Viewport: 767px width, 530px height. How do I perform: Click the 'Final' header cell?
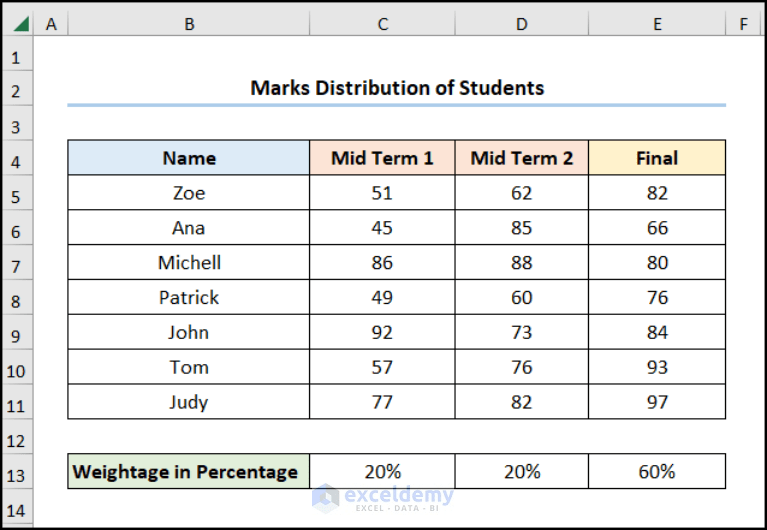coord(657,158)
